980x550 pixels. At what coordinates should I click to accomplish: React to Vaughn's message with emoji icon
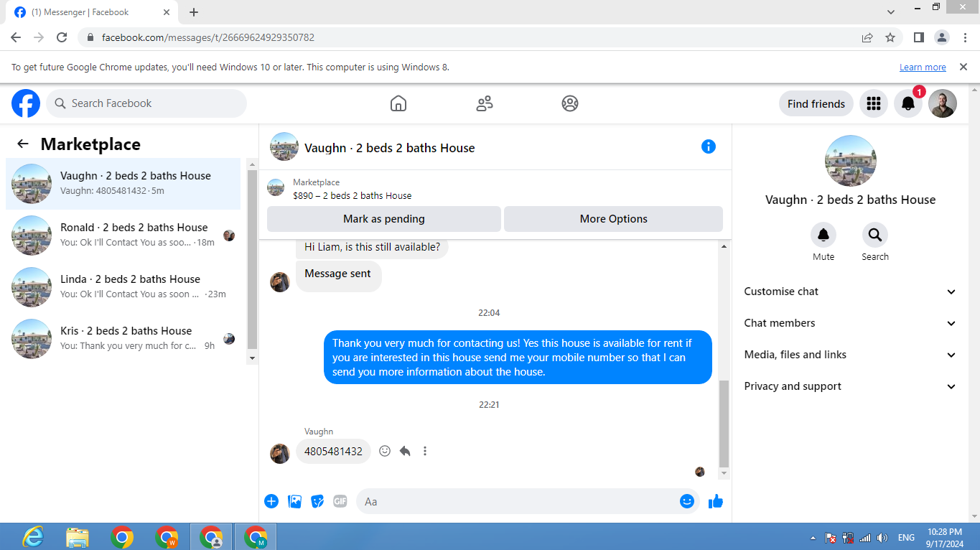click(x=385, y=451)
